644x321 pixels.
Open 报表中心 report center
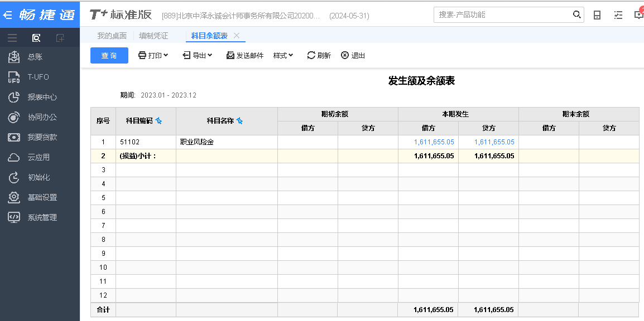(x=42, y=97)
